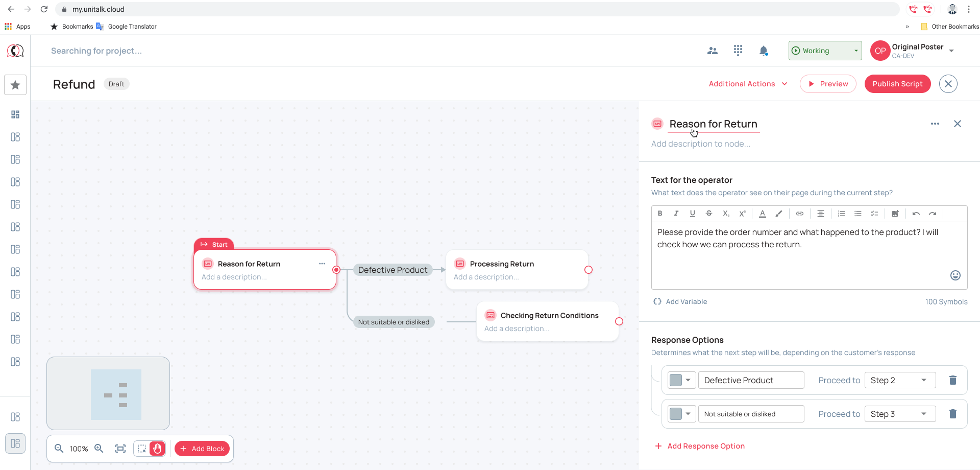This screenshot has width=980, height=470.
Task: Select the highlight brush tool
Action: (779, 214)
